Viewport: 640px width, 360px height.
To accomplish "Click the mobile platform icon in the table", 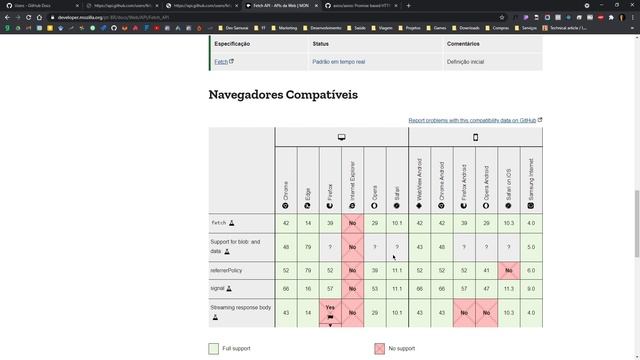I will tap(476, 137).
